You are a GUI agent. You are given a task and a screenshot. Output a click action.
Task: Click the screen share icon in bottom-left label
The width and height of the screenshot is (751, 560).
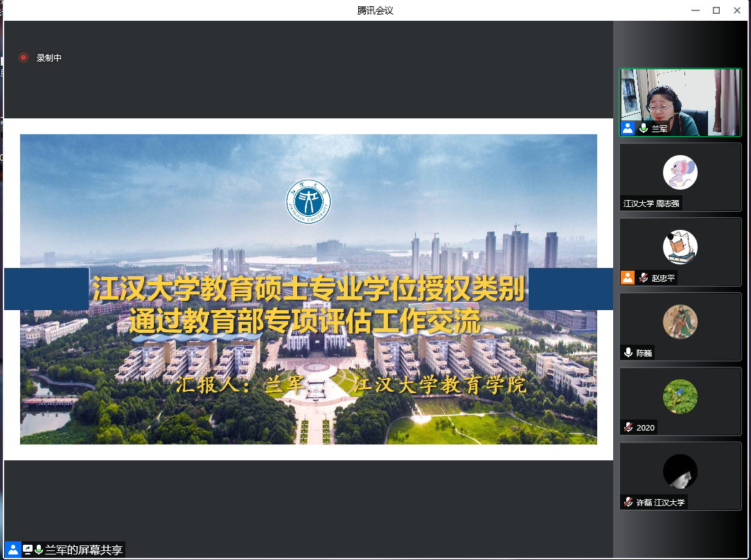pos(28,550)
